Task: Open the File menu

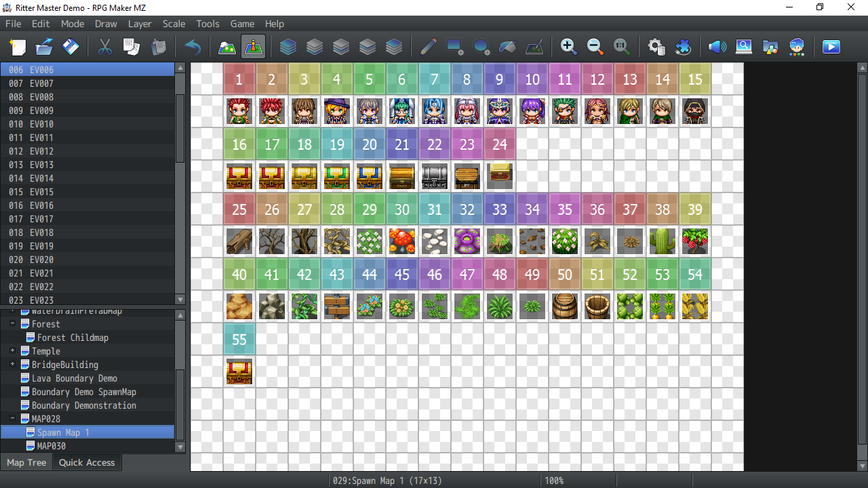Action: (x=14, y=24)
